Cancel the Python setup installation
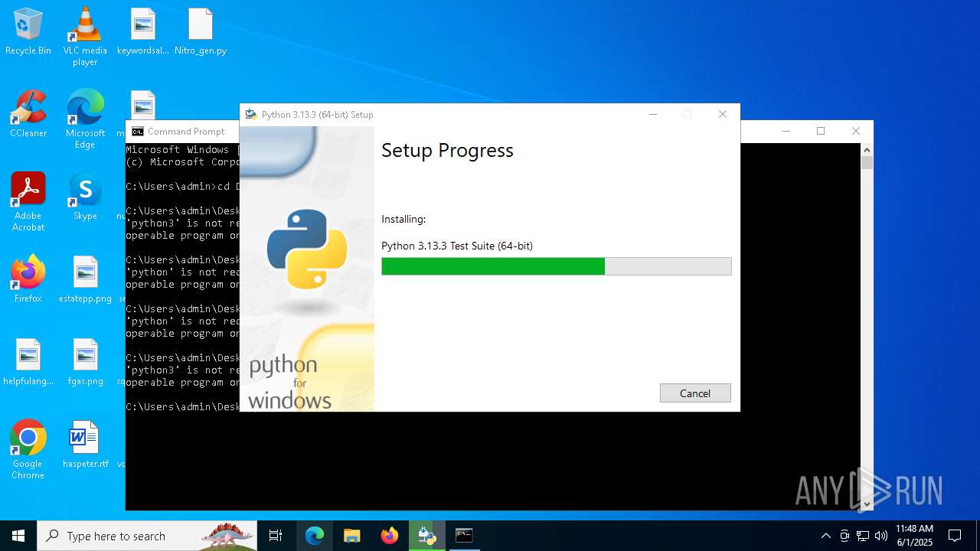Screen dimensions: 980x551 pyautogui.click(x=695, y=393)
